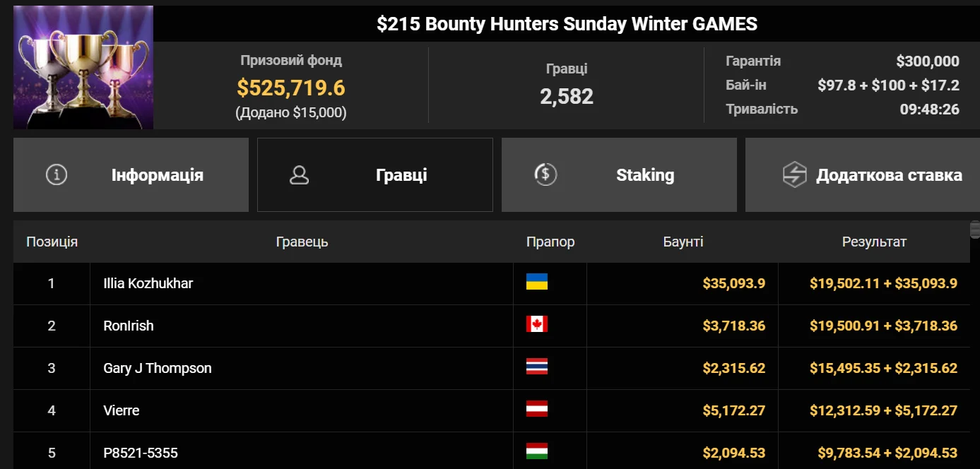Click the Додаткова ставка hexagon icon
980x469 pixels.
pos(794,175)
